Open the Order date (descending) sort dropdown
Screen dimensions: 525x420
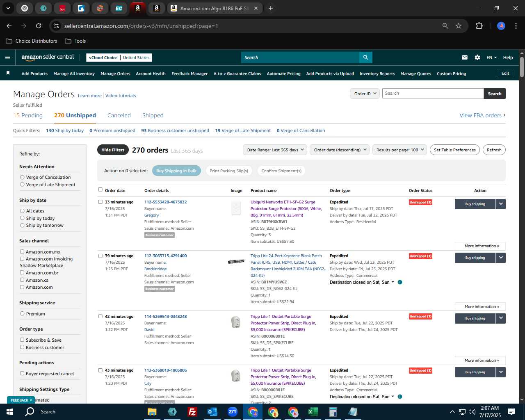(x=340, y=150)
